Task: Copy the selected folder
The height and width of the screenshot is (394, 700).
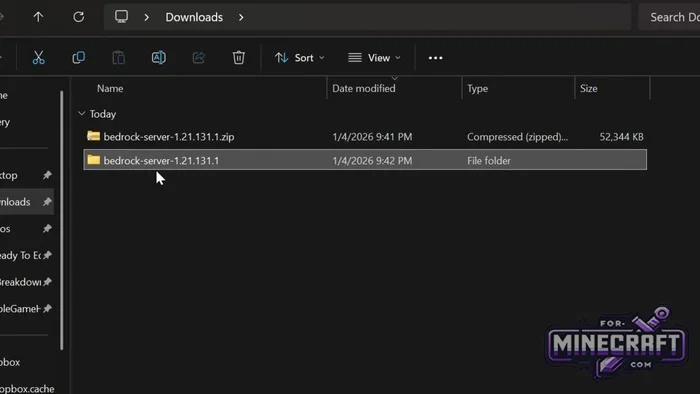Action: [x=79, y=58]
